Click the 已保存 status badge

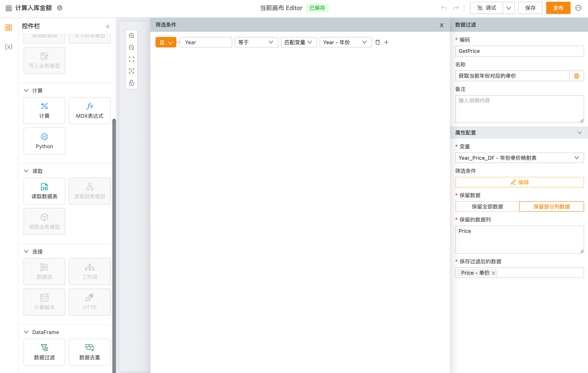[317, 8]
